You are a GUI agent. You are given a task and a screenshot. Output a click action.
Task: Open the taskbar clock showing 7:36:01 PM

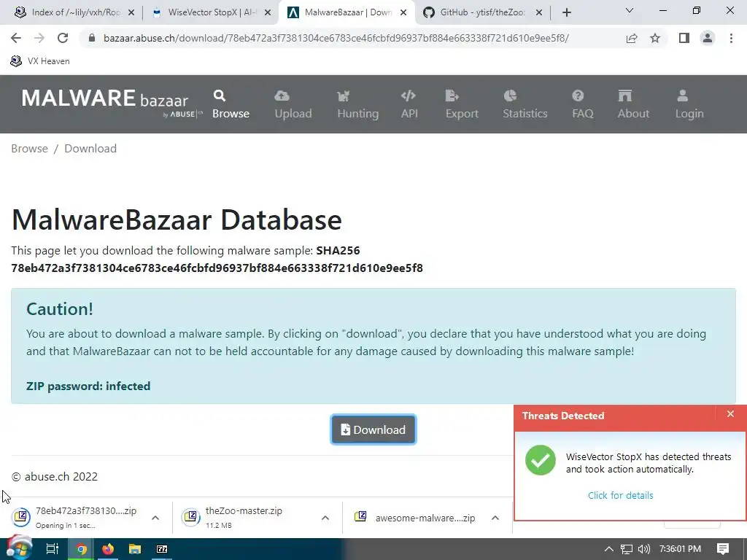680,549
